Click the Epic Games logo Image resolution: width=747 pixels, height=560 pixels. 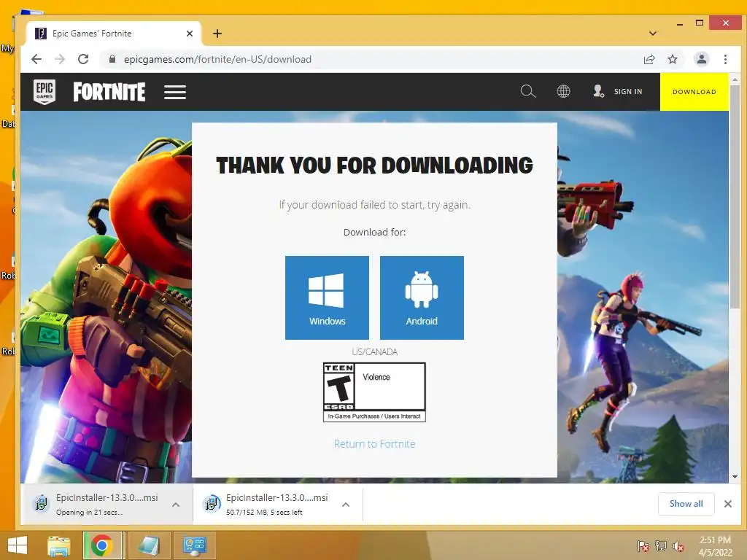coord(44,91)
